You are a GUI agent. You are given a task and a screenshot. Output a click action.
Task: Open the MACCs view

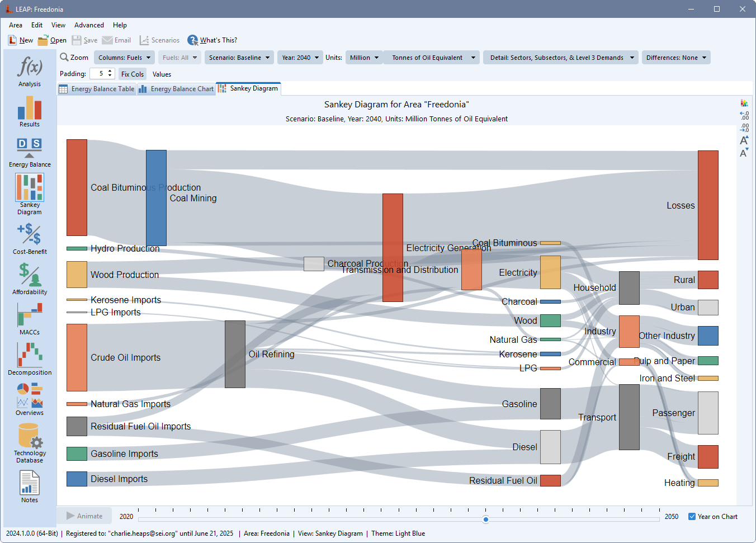[30, 319]
